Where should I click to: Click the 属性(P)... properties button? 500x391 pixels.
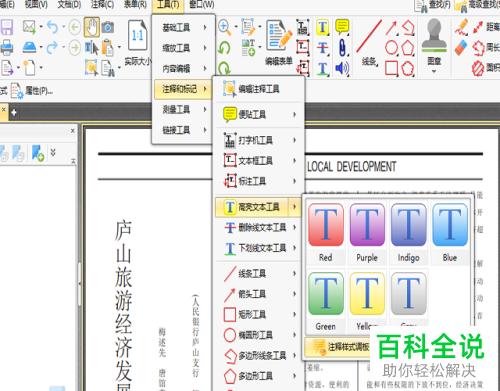32,91
